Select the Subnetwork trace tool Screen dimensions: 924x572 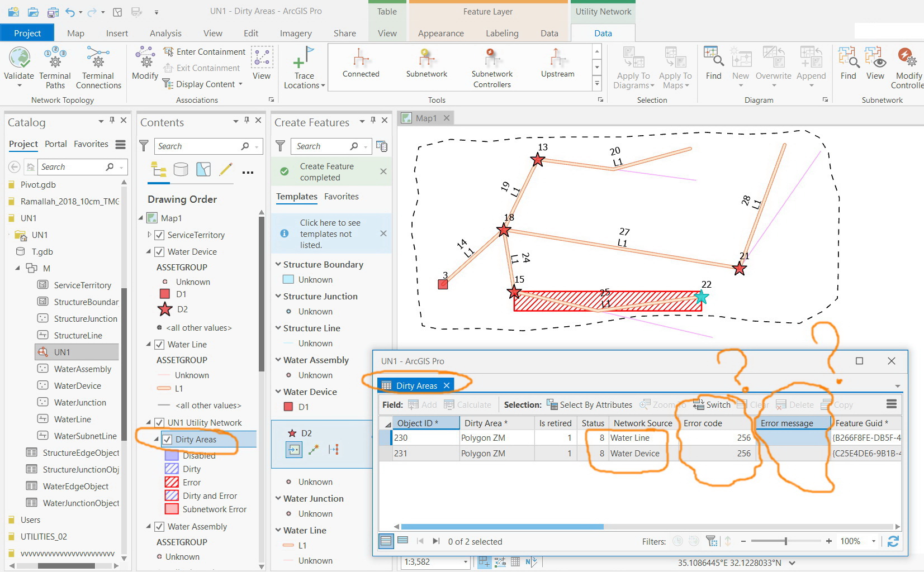point(427,63)
